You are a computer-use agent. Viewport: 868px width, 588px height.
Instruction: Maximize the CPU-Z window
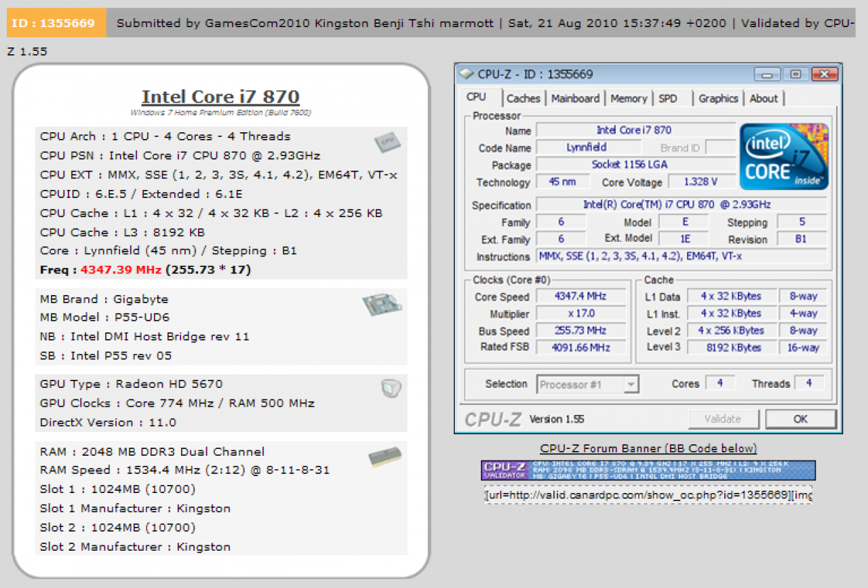pyautogui.click(x=795, y=75)
